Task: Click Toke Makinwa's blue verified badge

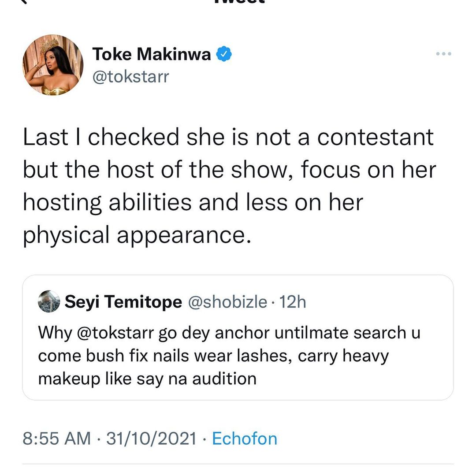Action: click(x=225, y=54)
